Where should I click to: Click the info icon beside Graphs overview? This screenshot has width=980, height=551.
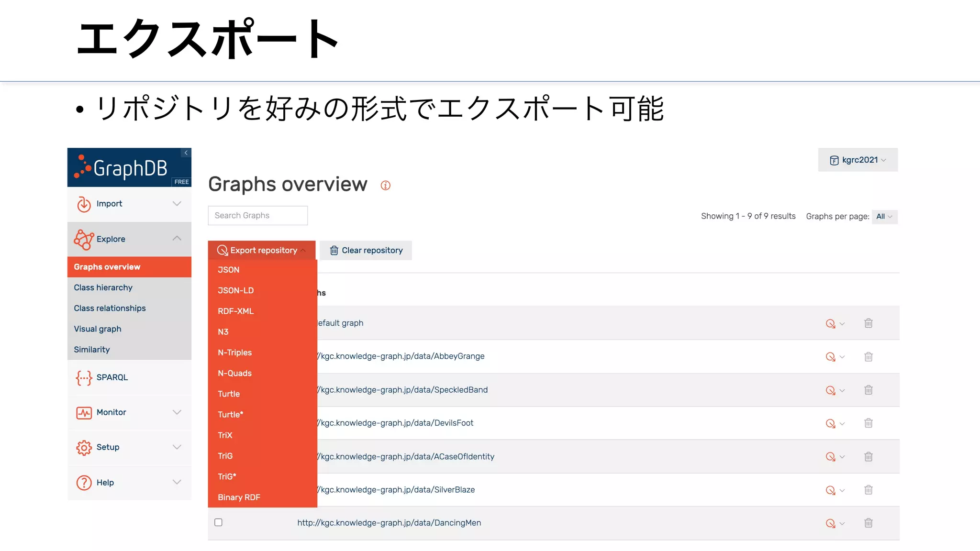[x=386, y=186]
